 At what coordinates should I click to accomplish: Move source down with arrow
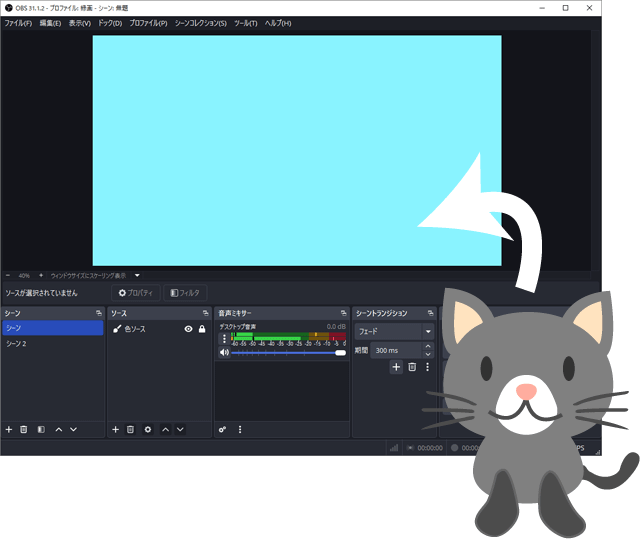(x=180, y=429)
